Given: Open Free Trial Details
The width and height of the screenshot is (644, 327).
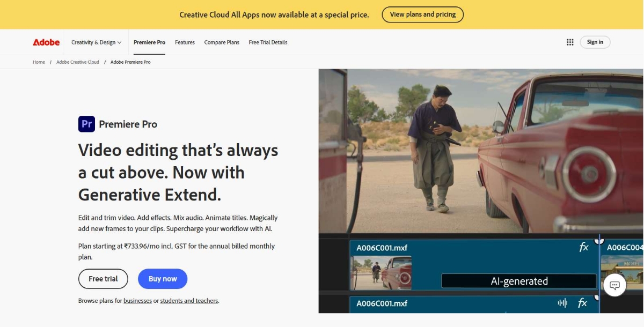Looking at the screenshot, I should [x=268, y=42].
